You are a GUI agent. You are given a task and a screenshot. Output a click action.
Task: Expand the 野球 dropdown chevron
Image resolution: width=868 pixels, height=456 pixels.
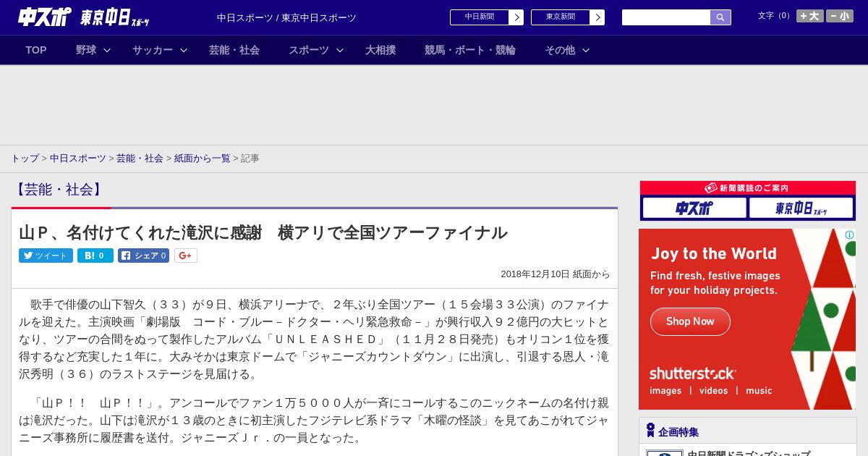[107, 50]
